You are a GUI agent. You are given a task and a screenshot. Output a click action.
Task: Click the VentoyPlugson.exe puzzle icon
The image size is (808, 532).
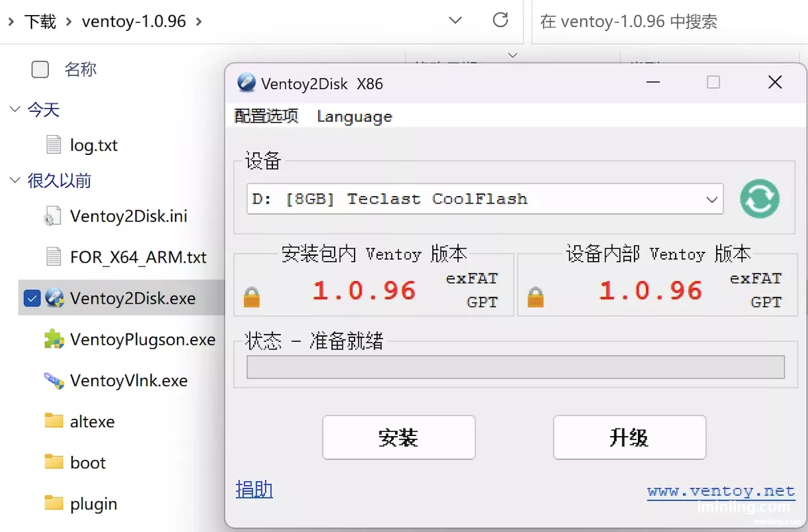(54, 339)
